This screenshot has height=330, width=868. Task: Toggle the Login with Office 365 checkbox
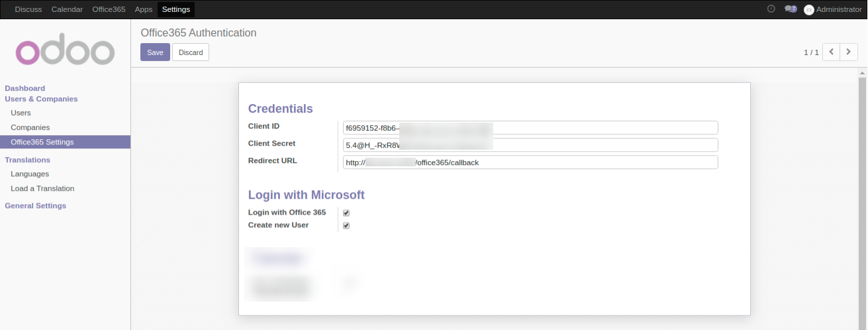click(x=346, y=213)
